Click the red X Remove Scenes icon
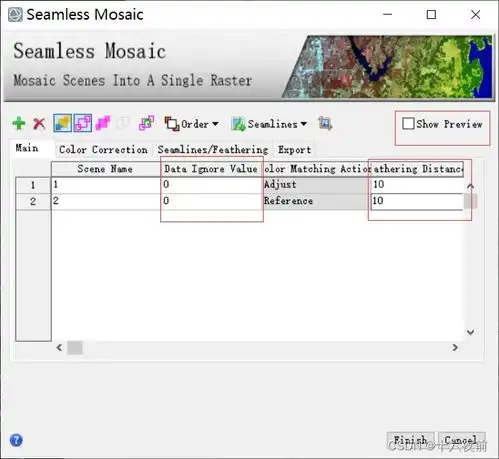Viewport: 499px width, 459px height. tap(39, 124)
